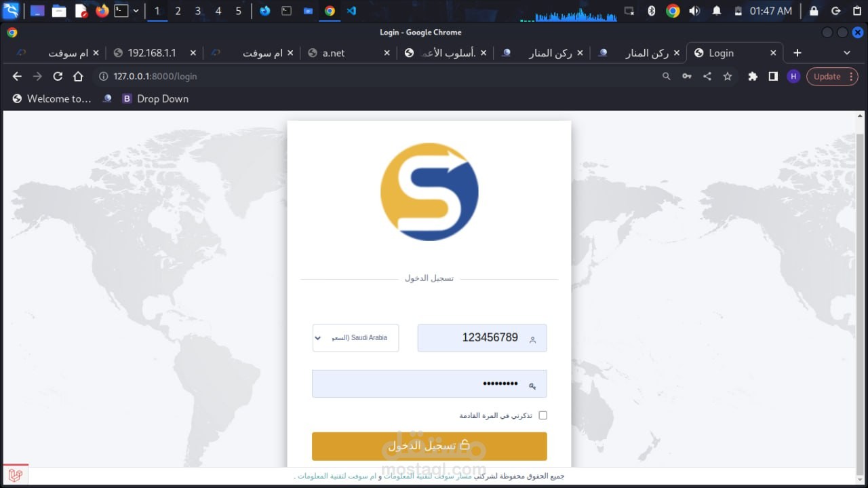Toggle the Chrome side panel
This screenshot has height=488, width=868.
click(773, 77)
